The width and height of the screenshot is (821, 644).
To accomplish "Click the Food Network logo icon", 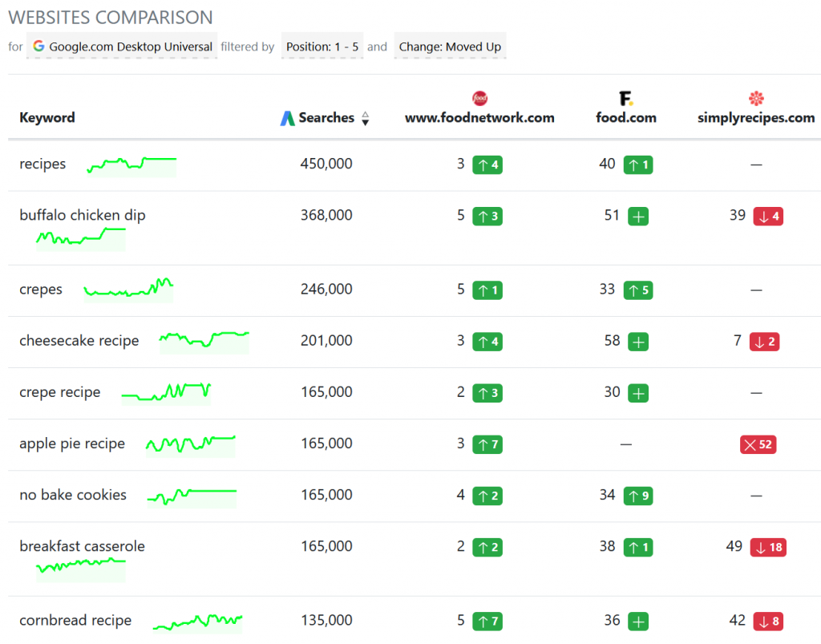I will pos(479,98).
